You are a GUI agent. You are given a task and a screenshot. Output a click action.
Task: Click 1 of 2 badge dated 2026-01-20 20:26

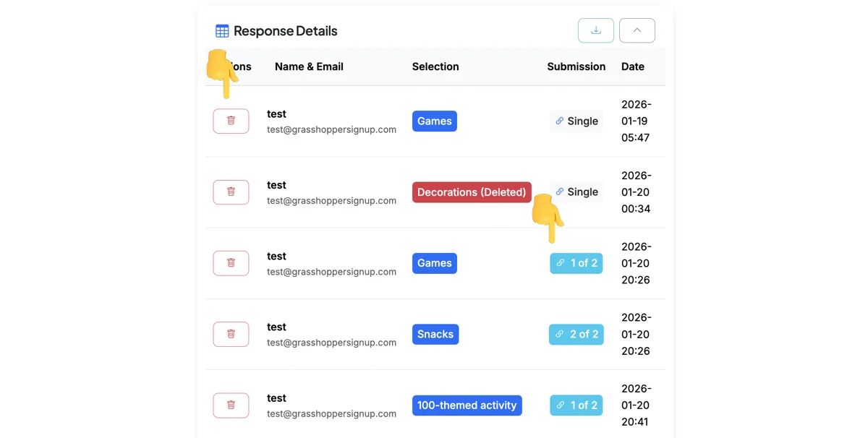coord(576,263)
